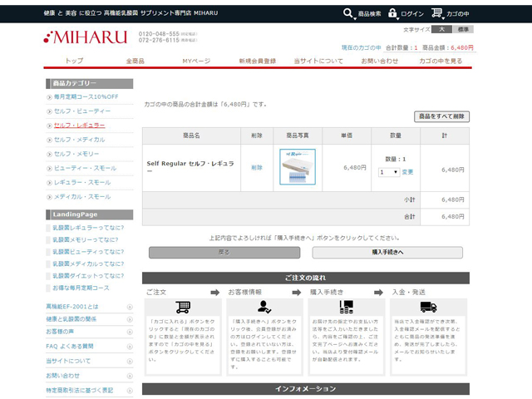
Task: Click カゴの中 text in header
Action: point(458,14)
